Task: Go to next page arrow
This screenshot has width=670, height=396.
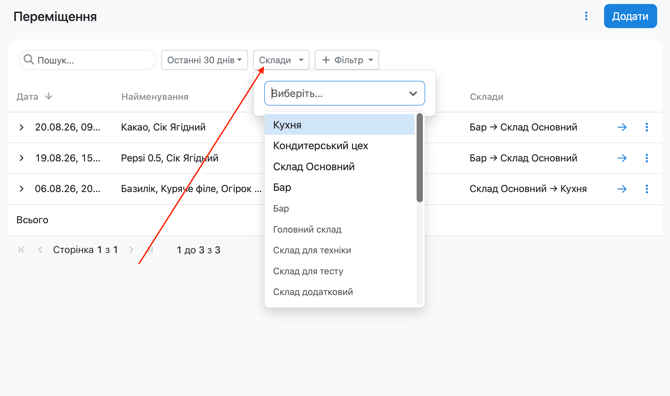Action: (131, 250)
